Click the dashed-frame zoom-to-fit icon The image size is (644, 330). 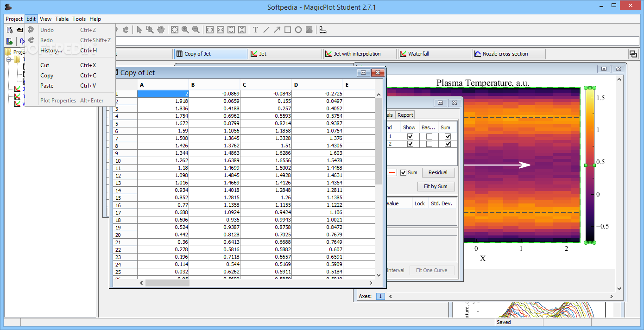click(174, 30)
